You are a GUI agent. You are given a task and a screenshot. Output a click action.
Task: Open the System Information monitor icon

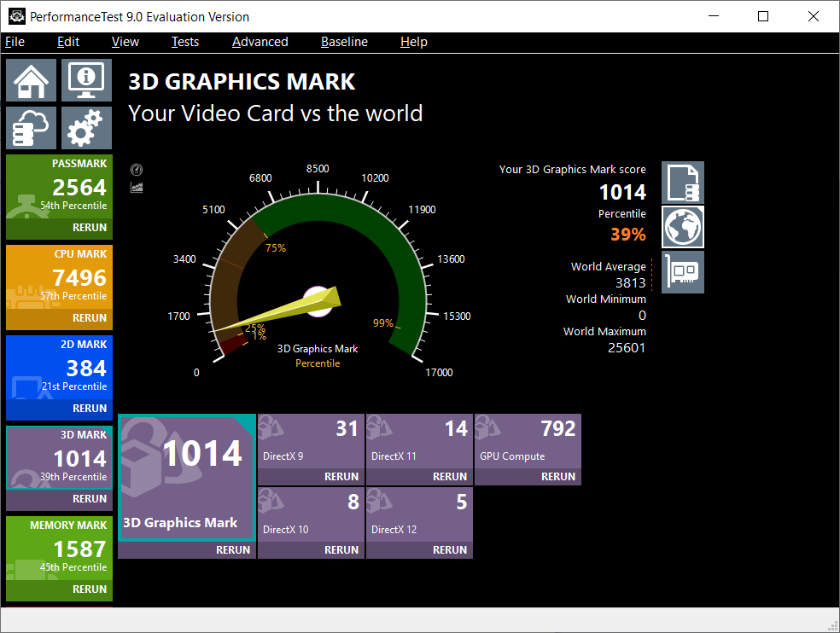pyautogui.click(x=86, y=80)
